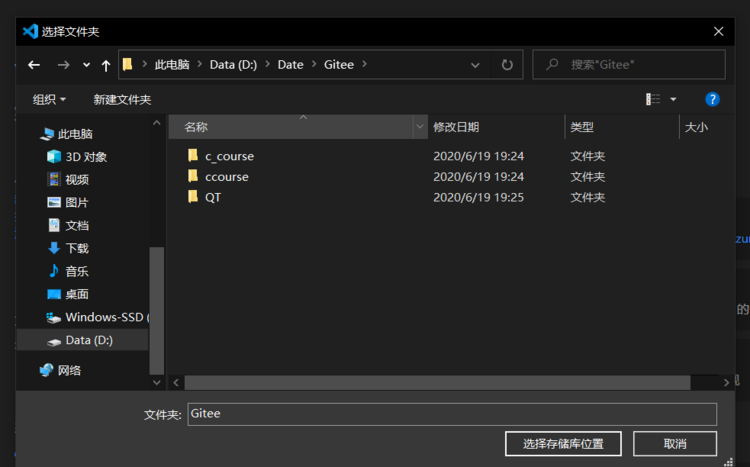Screen dimensions: 750x467
Task: Sort by 类型 column header
Action: pyautogui.click(x=622, y=127)
